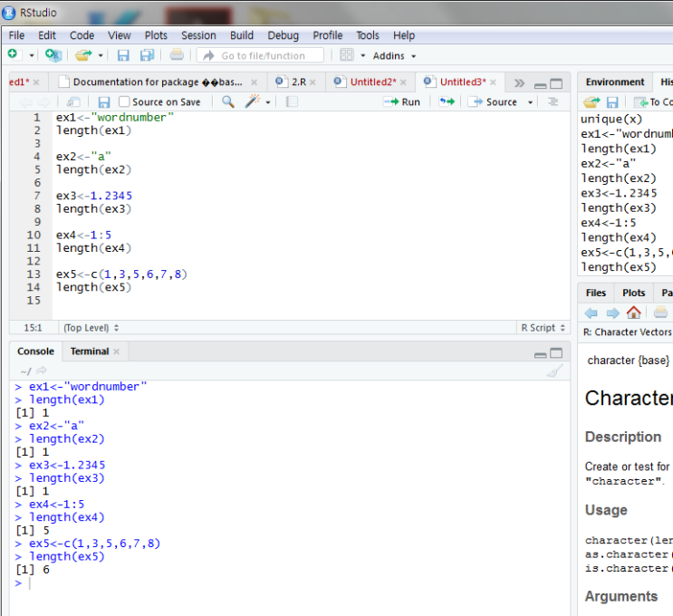The width and height of the screenshot is (673, 616).
Task: Open the Plots menu
Action: coord(156,35)
